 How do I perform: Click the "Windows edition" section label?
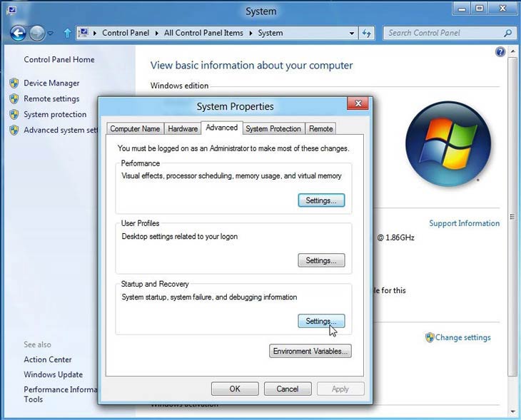179,86
